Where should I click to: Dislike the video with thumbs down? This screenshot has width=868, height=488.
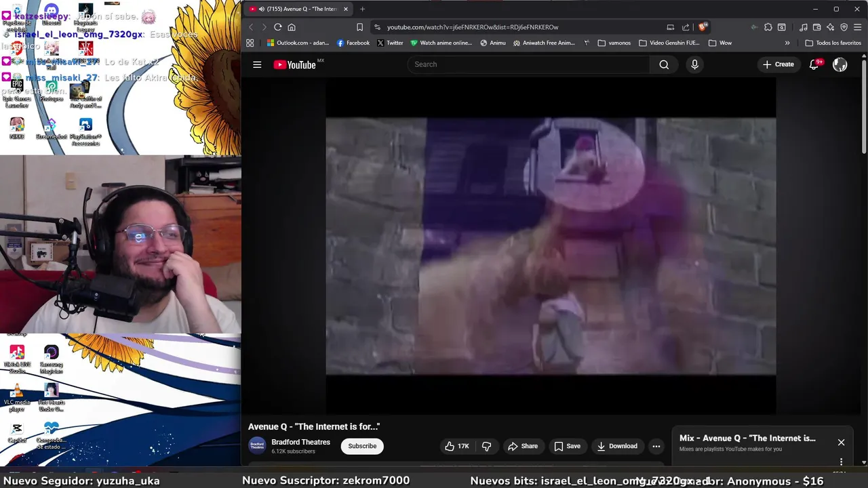tap(486, 446)
